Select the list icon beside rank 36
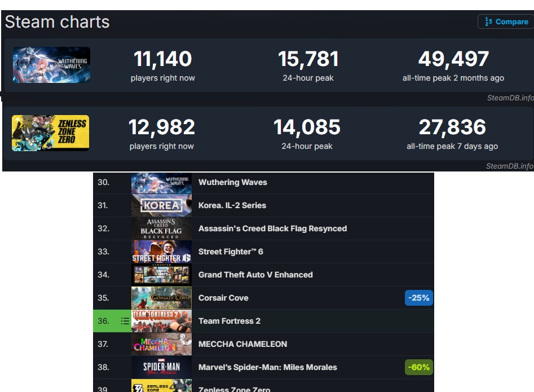 (x=125, y=321)
